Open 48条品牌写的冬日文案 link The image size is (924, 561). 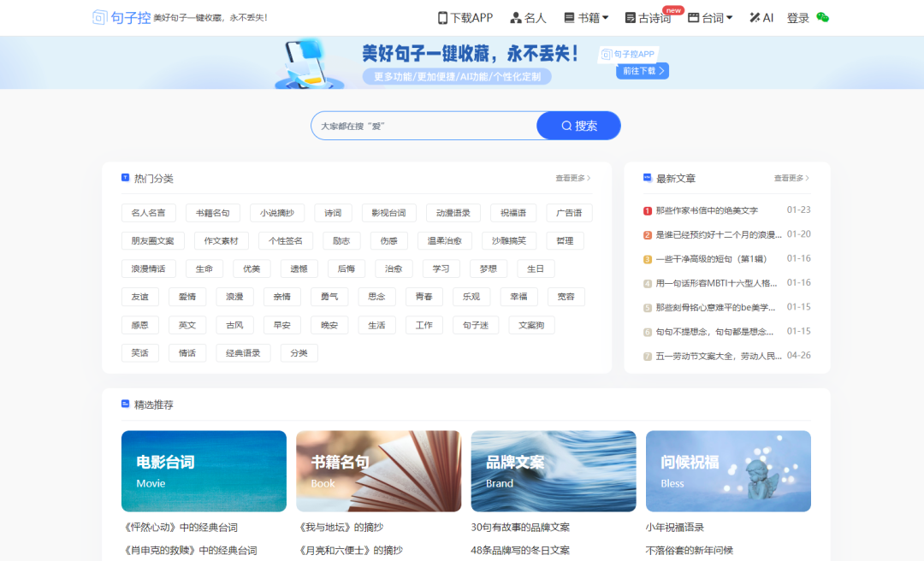(520, 551)
